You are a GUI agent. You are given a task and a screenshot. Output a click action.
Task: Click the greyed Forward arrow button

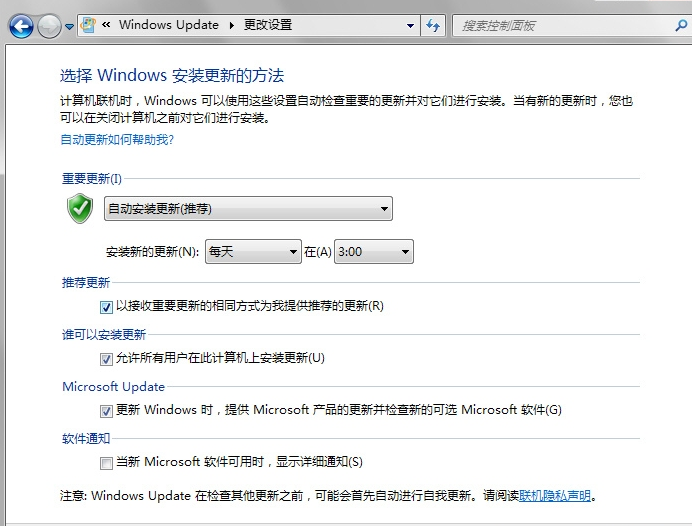coord(49,26)
